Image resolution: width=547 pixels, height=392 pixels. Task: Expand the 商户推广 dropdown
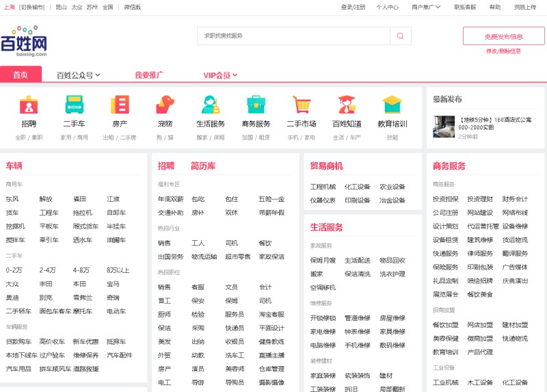(x=426, y=7)
